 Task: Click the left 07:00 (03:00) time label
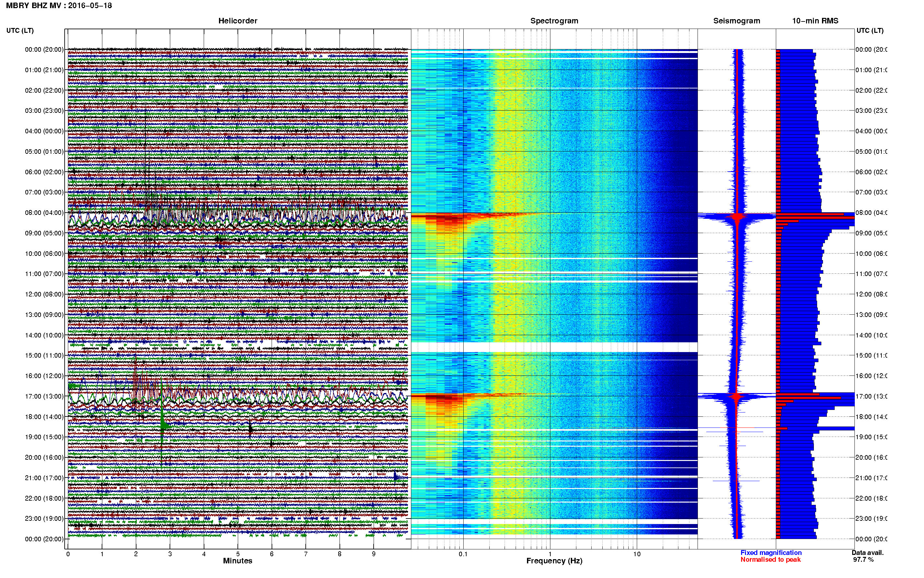coord(44,192)
